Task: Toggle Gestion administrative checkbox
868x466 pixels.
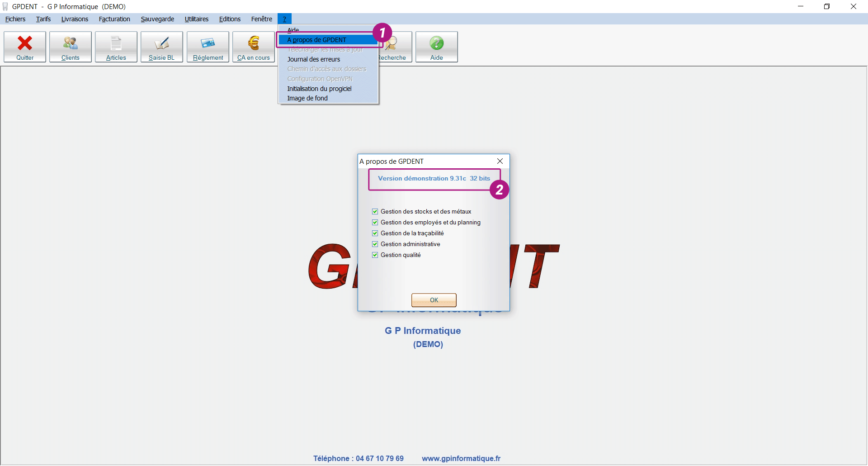Action: tap(375, 244)
